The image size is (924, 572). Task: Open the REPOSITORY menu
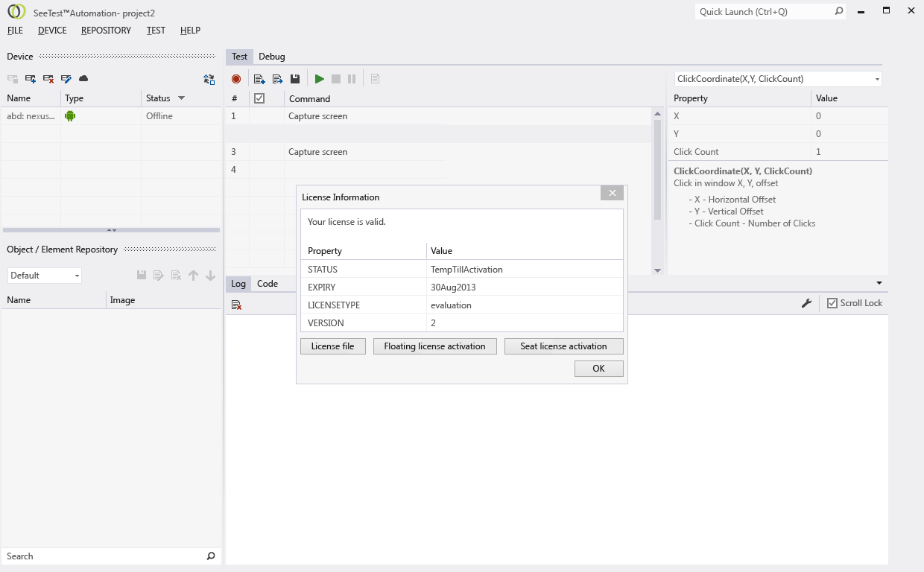(x=106, y=31)
